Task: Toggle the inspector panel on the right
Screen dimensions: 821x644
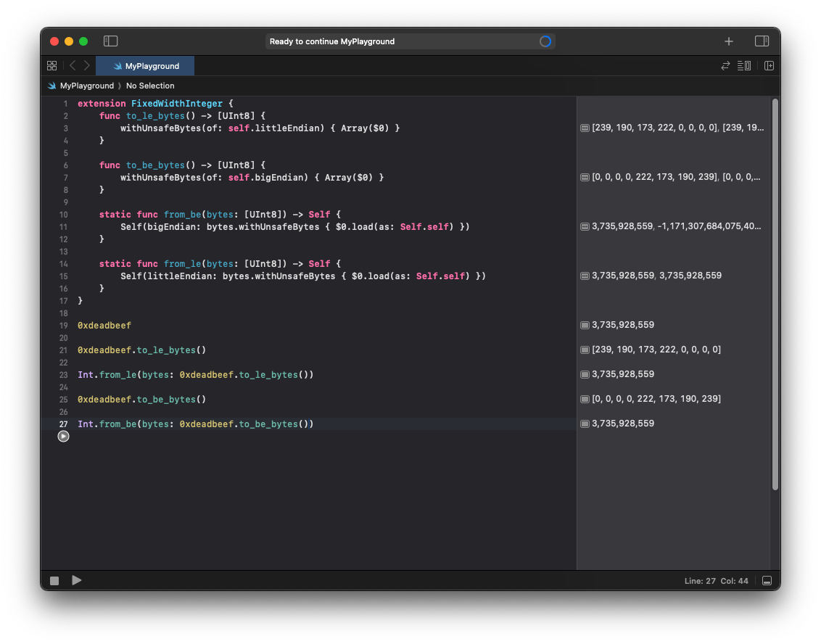Action: click(762, 41)
